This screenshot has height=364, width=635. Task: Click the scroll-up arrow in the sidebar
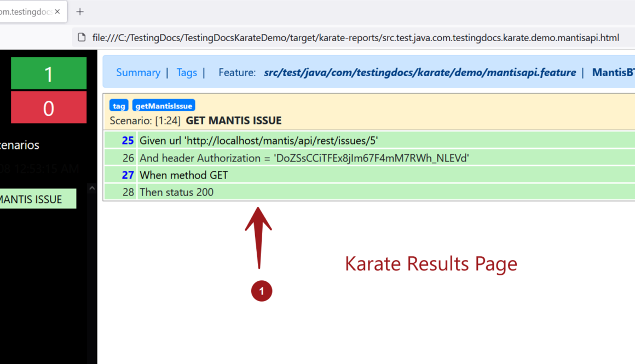point(91,188)
